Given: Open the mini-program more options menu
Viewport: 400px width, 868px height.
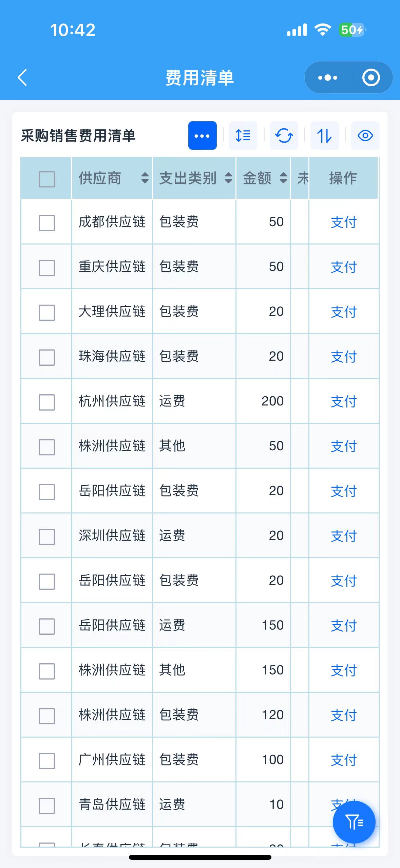Looking at the screenshot, I should point(327,77).
